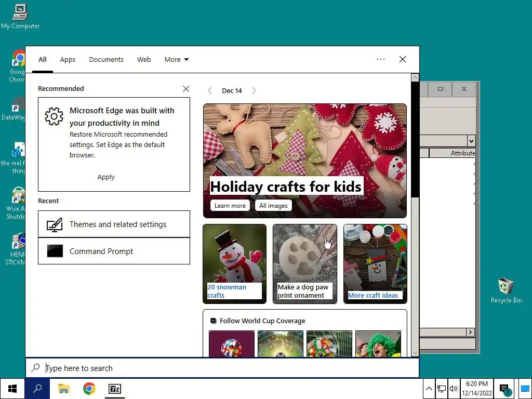Image resolution: width=532 pixels, height=399 pixels.
Task: Click the search panel scroll up arrow
Action: (415, 78)
